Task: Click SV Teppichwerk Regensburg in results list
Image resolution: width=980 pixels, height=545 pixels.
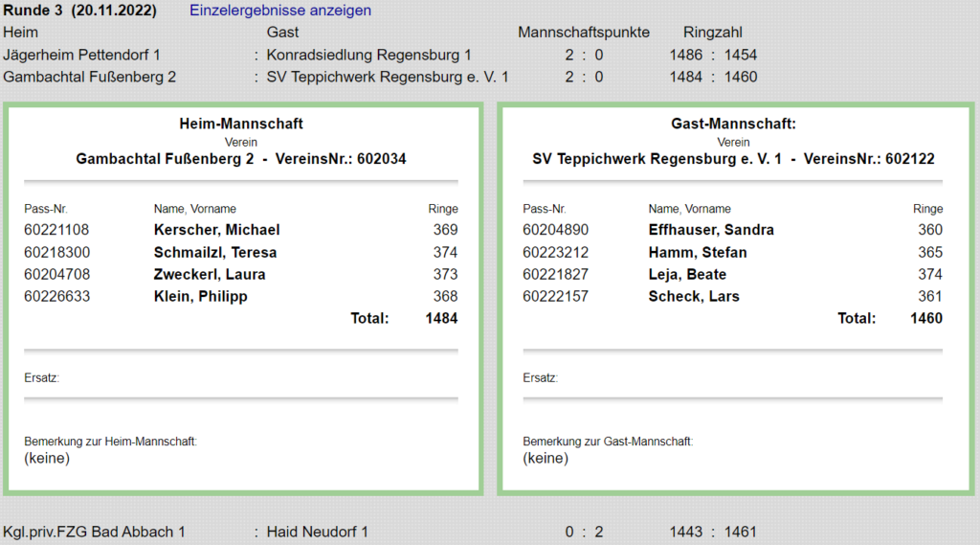Action: coord(388,77)
